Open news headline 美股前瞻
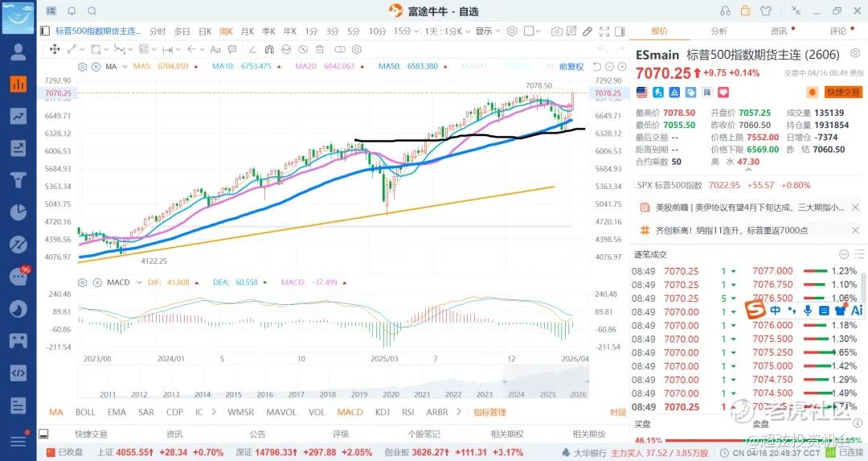This screenshot has width=868, height=461. click(x=750, y=208)
